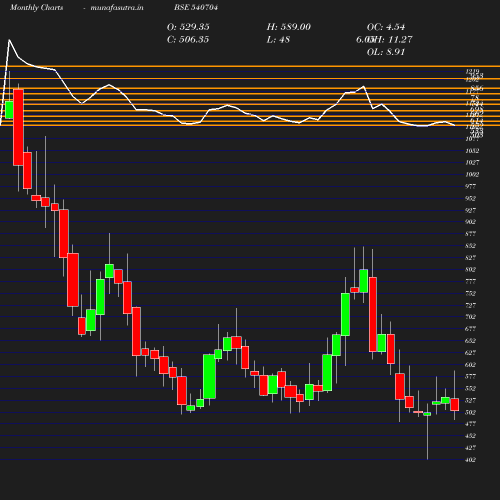This screenshot has width=500, height=500.
Task: Select the munafasutra.in site label
Action: click(x=117, y=8)
